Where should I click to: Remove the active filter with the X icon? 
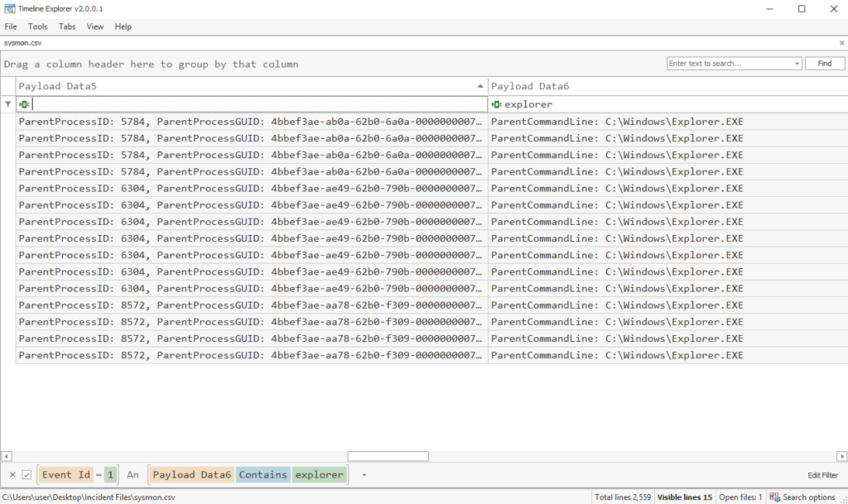point(12,475)
